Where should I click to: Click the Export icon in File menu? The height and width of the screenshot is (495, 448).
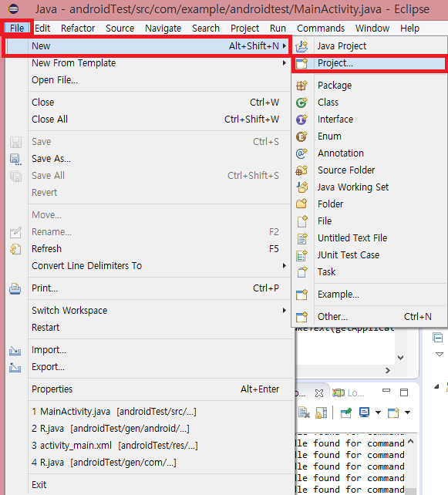15,368
